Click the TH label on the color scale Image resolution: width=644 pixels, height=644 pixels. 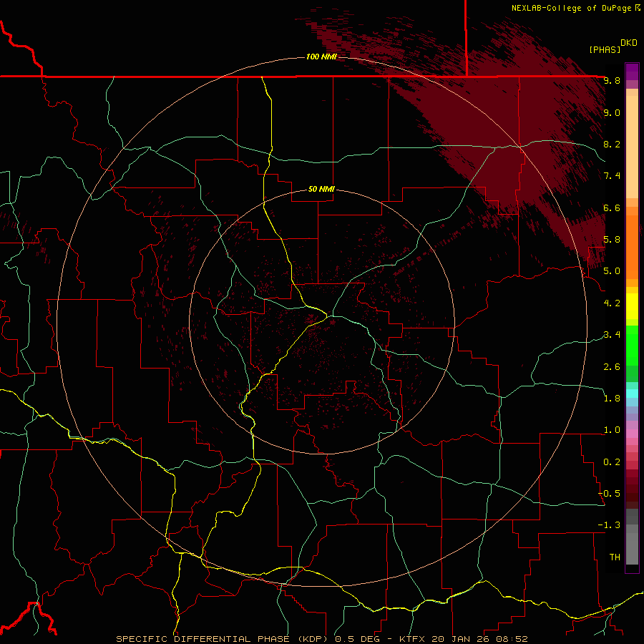(615, 557)
